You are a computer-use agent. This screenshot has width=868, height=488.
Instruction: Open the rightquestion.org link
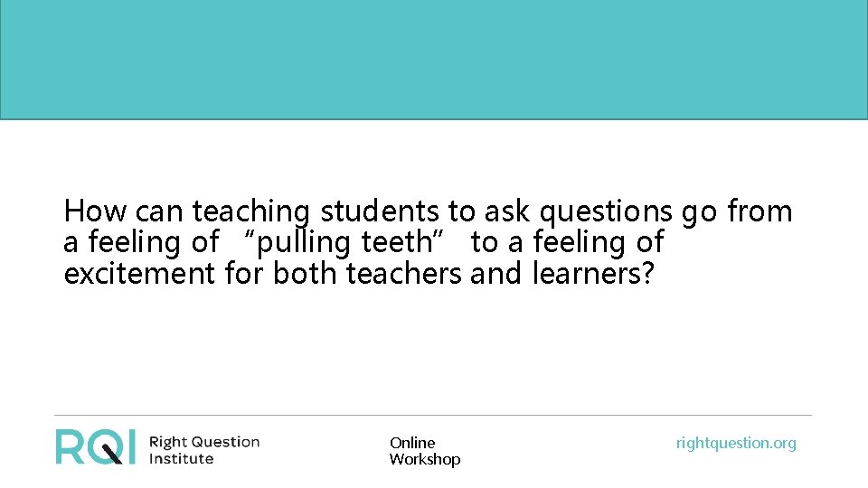(736, 443)
